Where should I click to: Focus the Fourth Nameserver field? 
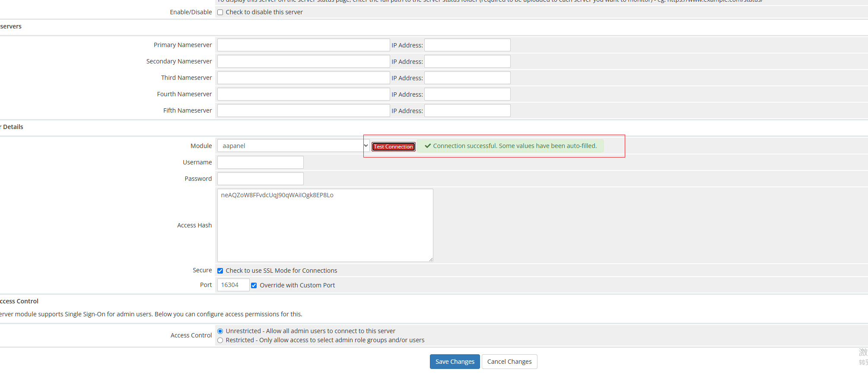pyautogui.click(x=304, y=94)
